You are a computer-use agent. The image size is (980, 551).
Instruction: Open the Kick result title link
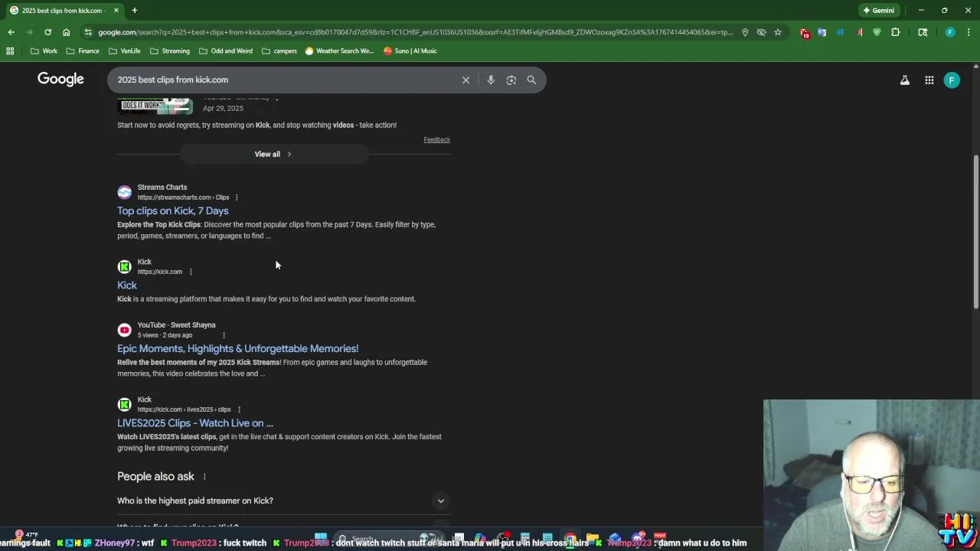tap(127, 285)
